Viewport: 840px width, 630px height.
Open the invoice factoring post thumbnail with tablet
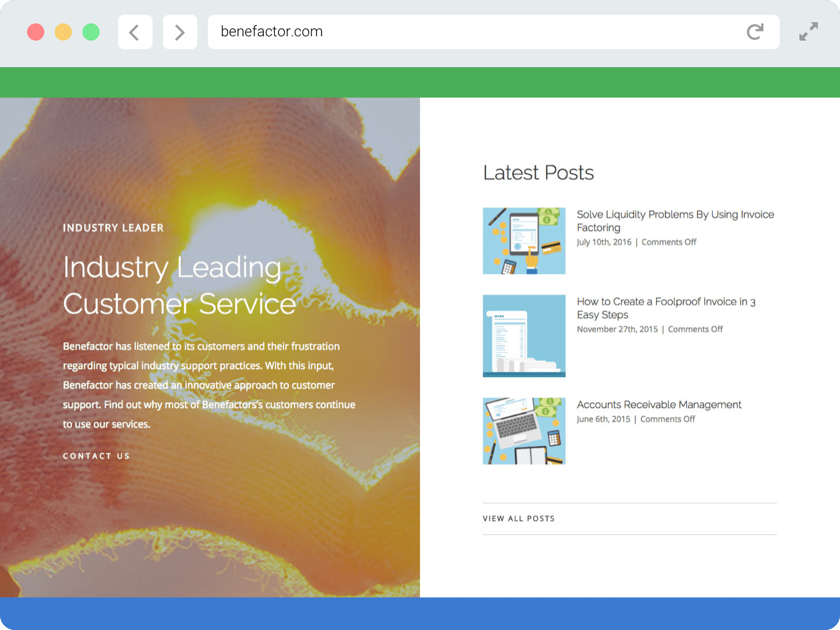(524, 241)
